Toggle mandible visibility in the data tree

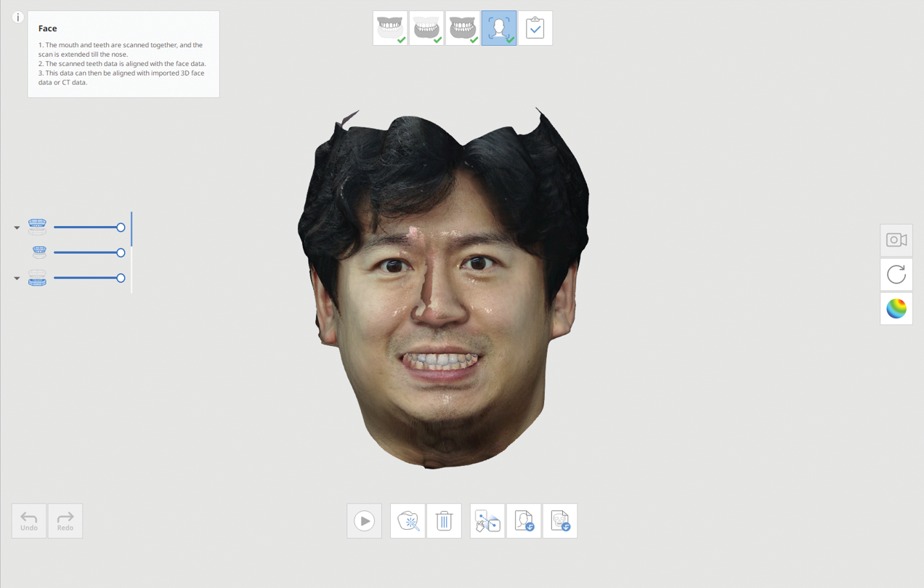click(37, 278)
